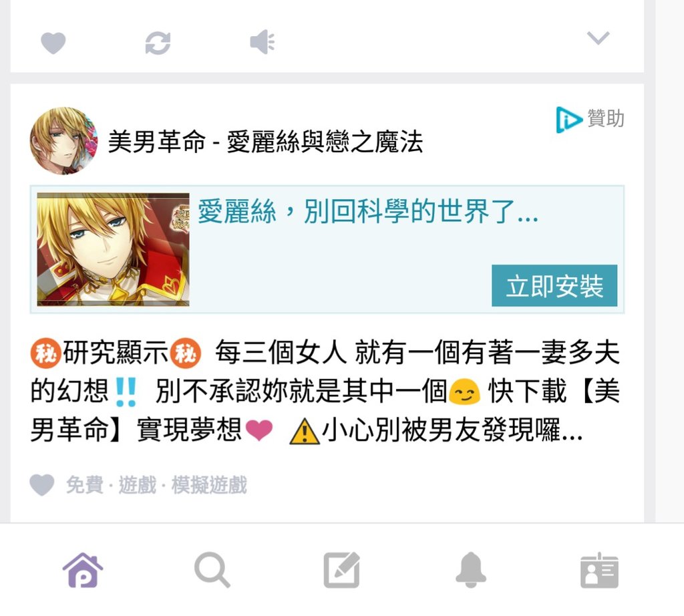This screenshot has width=684, height=616.
Task: Open the 美男革命 - 愛麗絲與戀之魔法 title
Action: tap(265, 142)
